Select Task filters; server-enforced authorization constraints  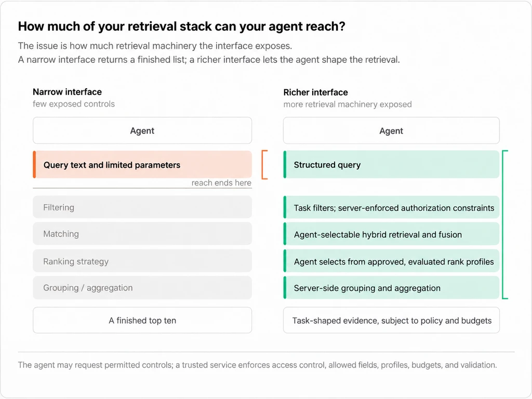391,207
